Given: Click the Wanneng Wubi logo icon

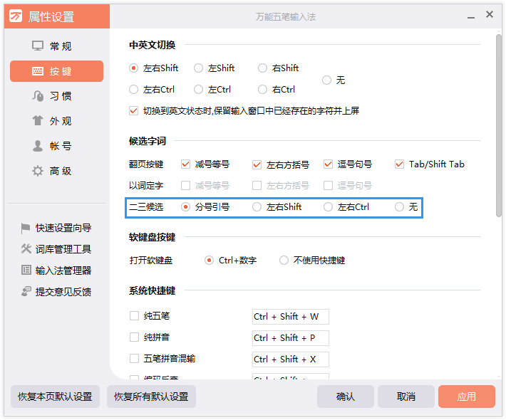Looking at the screenshot, I should [16, 16].
